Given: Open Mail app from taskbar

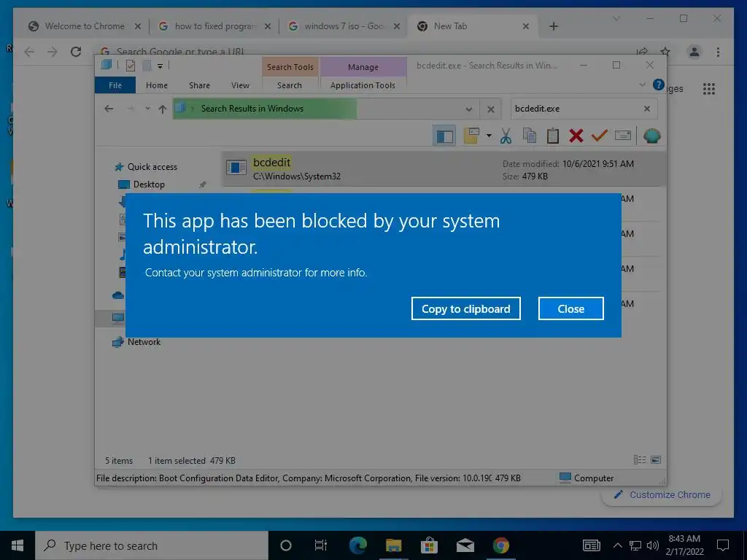Looking at the screenshot, I should [x=465, y=545].
